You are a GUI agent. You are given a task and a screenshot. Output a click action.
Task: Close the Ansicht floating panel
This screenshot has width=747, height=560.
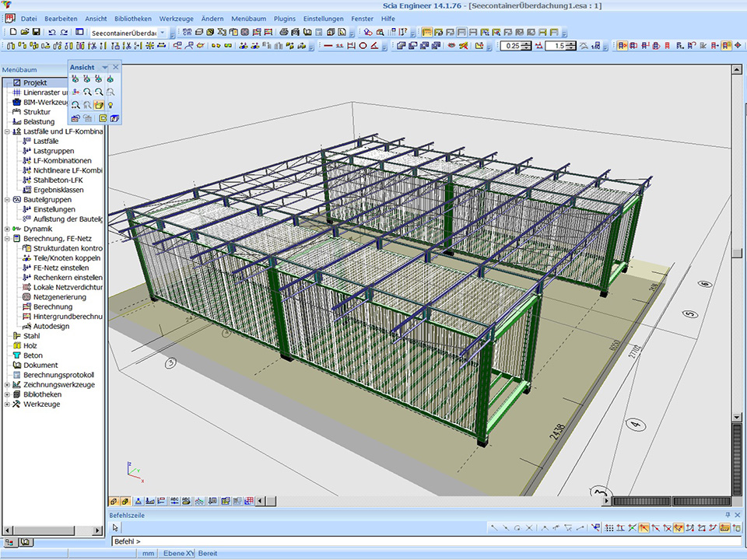(x=116, y=68)
